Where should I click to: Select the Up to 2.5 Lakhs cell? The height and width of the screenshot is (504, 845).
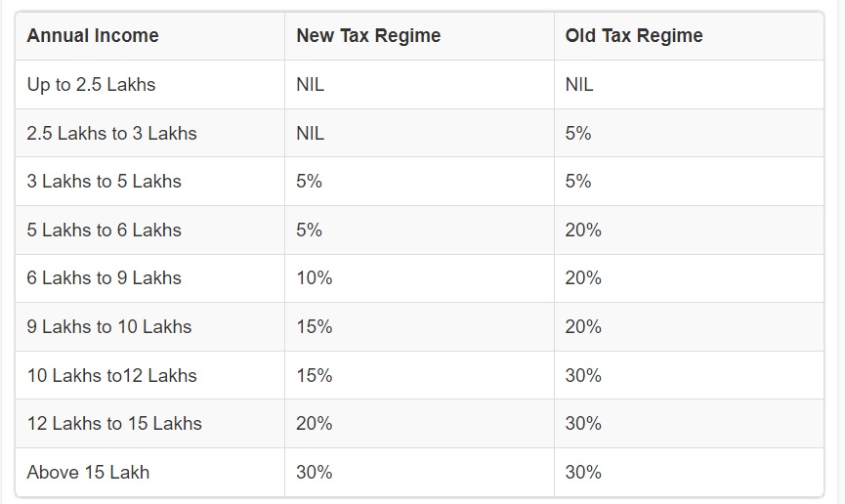click(92, 85)
